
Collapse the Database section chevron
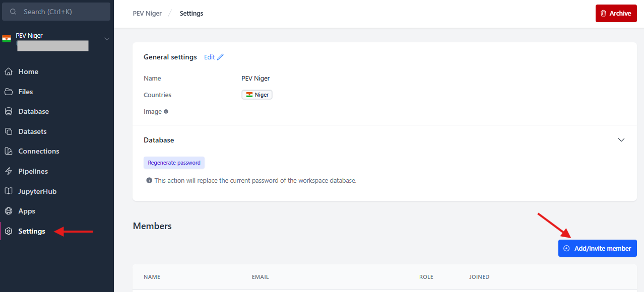(621, 140)
